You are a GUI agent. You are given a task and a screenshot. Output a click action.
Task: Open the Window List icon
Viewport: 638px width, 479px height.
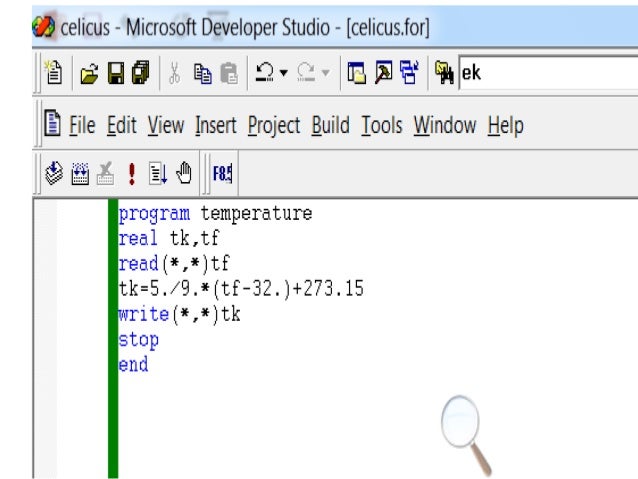click(x=409, y=72)
